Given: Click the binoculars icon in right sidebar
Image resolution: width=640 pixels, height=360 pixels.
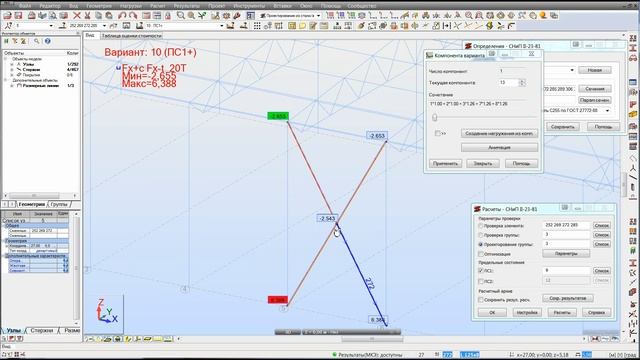Looking at the screenshot, I should tap(633, 58).
